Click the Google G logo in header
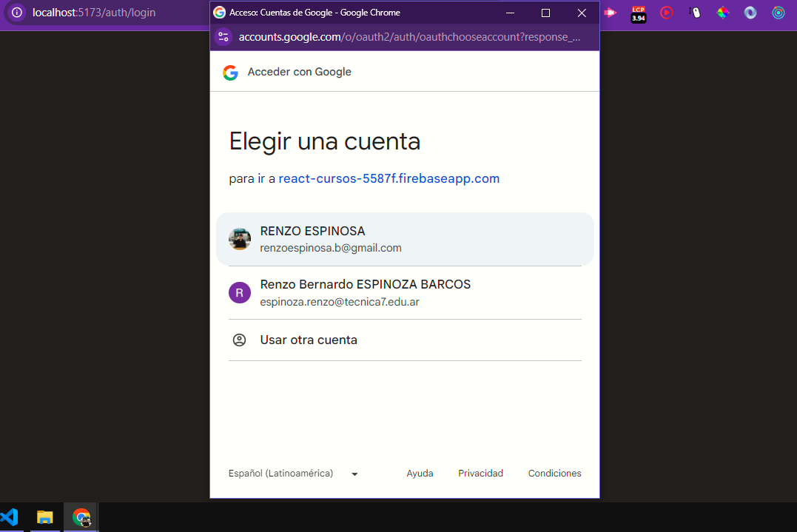 pyautogui.click(x=230, y=73)
